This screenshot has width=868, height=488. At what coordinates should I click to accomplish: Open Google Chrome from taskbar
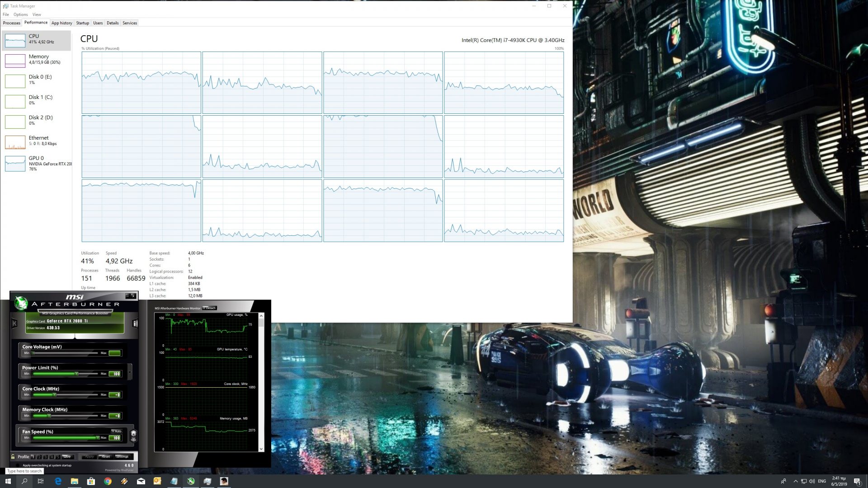coord(108,481)
